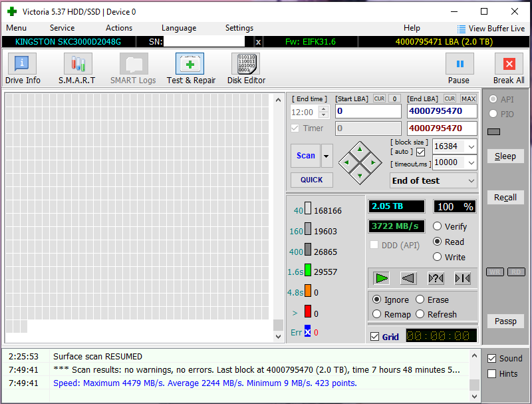Click the Recall button
Image resolution: width=532 pixels, height=404 pixels.
click(505, 197)
